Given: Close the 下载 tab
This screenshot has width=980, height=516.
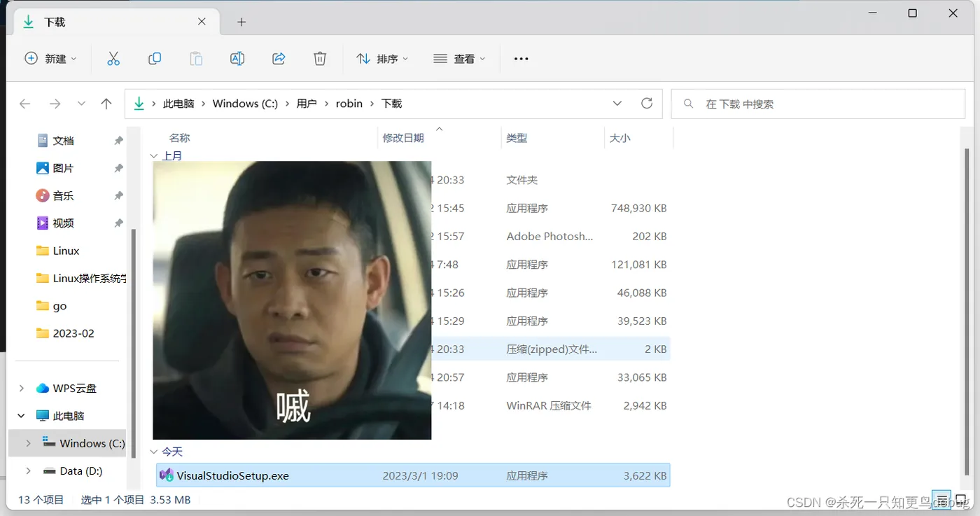Looking at the screenshot, I should click(202, 22).
